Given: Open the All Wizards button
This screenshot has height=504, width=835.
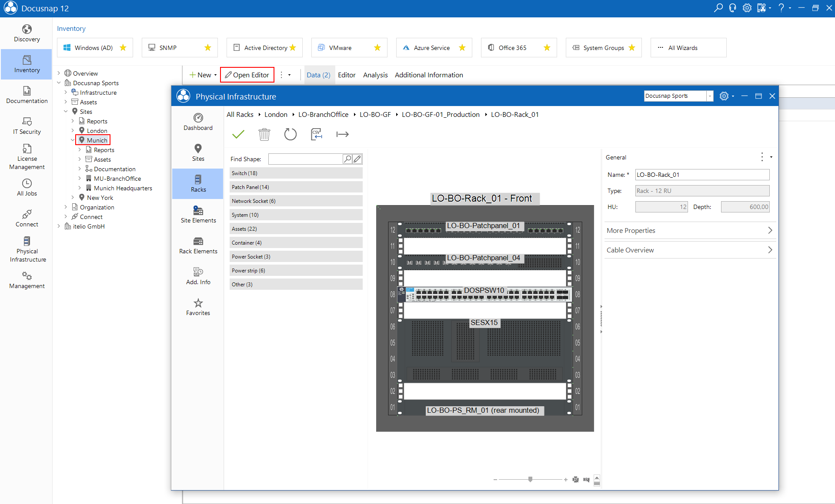Looking at the screenshot, I should [688, 48].
